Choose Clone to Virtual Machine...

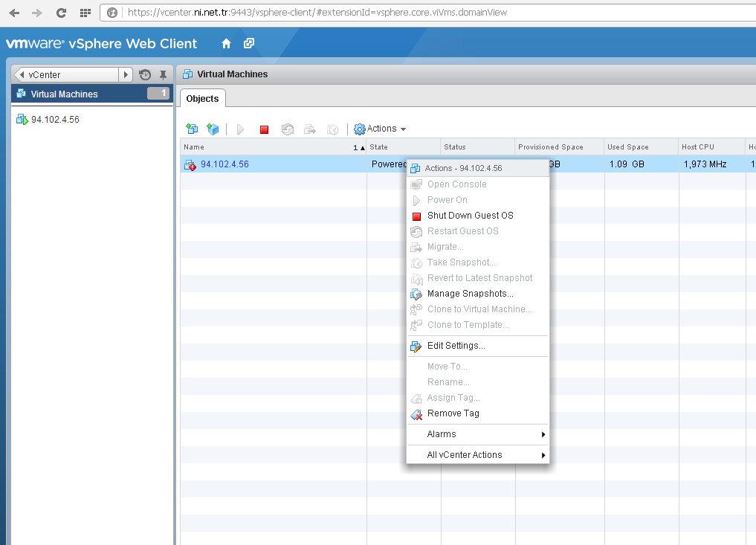pyautogui.click(x=478, y=309)
